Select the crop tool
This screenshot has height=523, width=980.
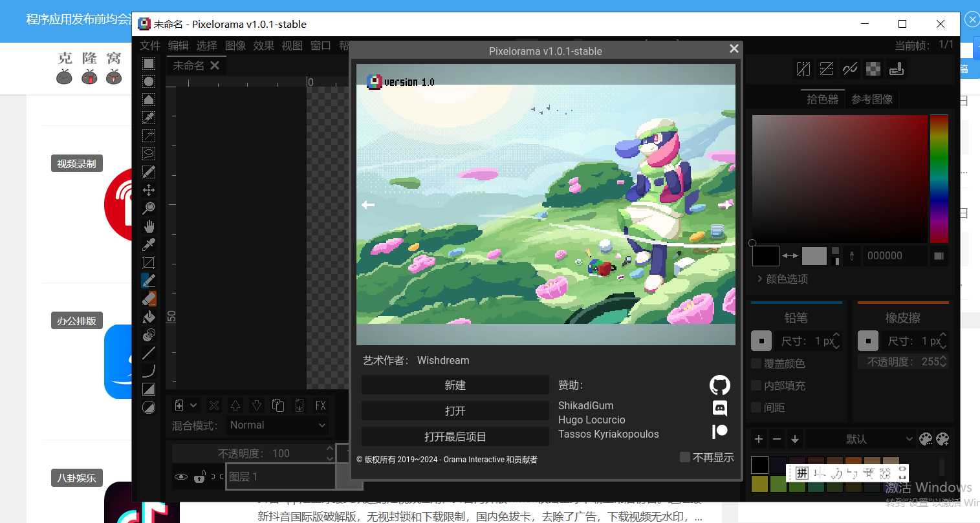tap(149, 262)
